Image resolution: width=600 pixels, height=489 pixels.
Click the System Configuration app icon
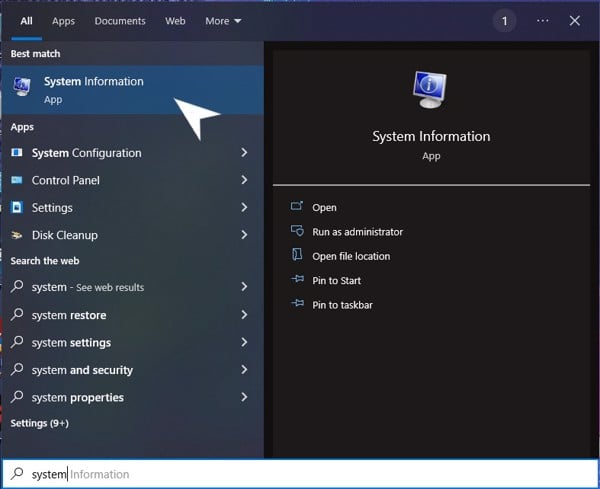[x=16, y=153]
